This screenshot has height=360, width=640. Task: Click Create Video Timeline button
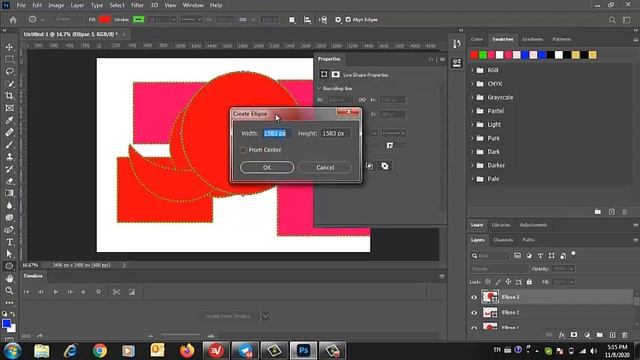228,316
